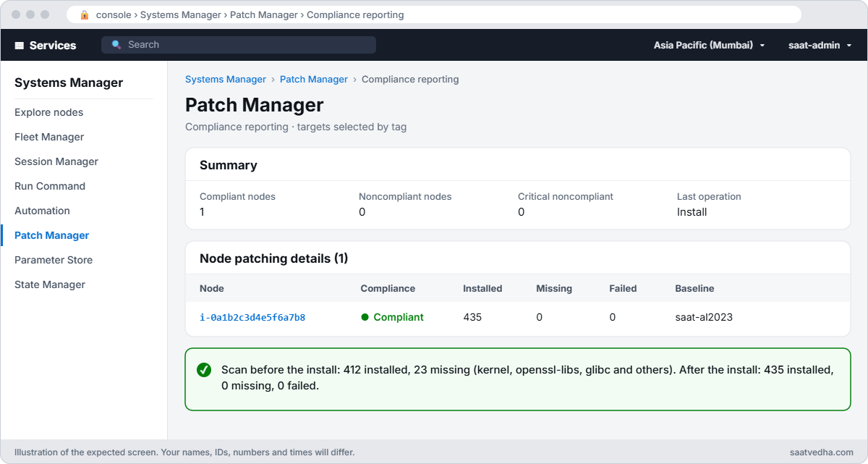This screenshot has width=868, height=464.
Task: Select Patch Manager in the sidebar
Action: tap(51, 235)
